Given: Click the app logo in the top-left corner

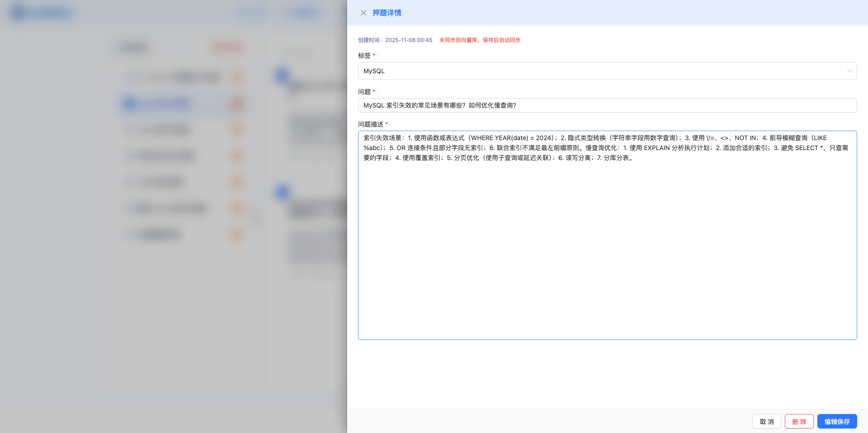Looking at the screenshot, I should point(41,13).
